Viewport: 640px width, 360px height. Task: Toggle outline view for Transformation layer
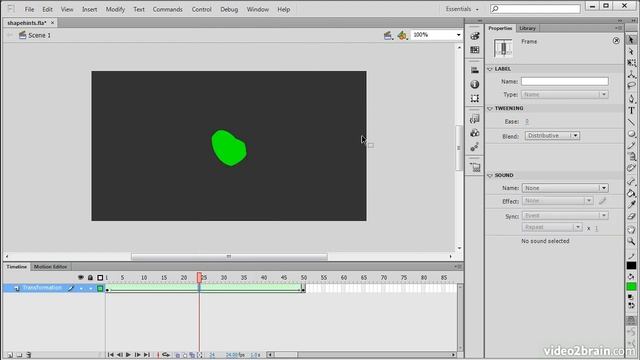coord(100,289)
